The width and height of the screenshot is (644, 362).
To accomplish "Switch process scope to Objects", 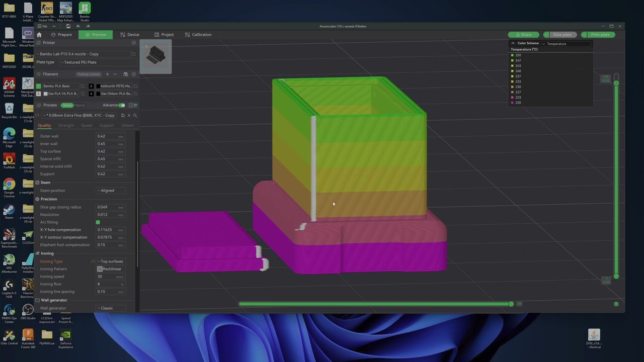I will pyautogui.click(x=79, y=105).
